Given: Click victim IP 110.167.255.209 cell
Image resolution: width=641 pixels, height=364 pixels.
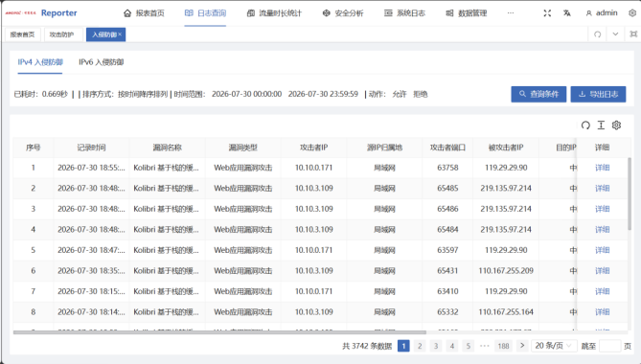Looking at the screenshot, I should [x=506, y=271].
